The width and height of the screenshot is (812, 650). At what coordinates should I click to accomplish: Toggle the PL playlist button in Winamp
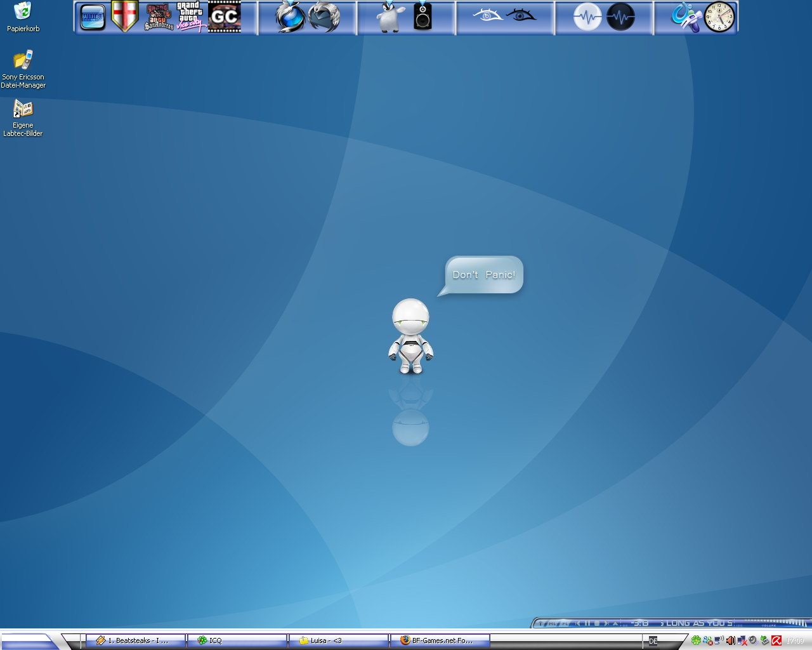[x=565, y=624]
